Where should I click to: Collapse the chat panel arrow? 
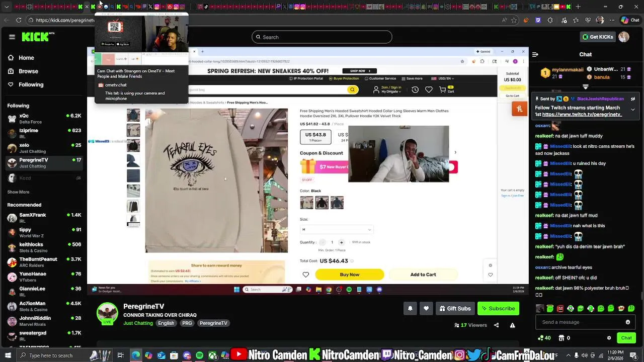point(535,54)
